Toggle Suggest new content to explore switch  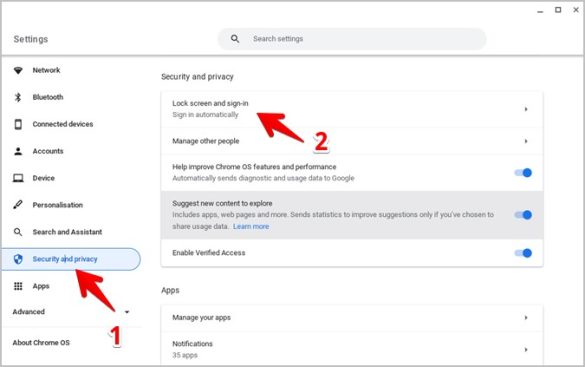pyautogui.click(x=523, y=215)
